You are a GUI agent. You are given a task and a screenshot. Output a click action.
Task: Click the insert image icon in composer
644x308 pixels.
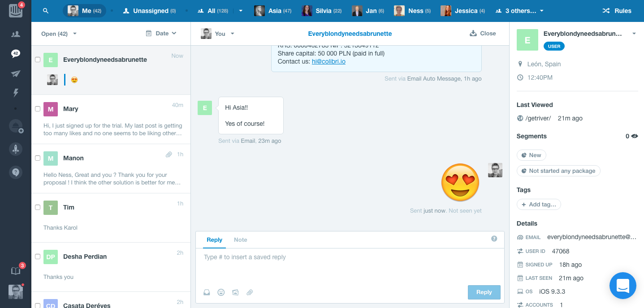[235, 292]
